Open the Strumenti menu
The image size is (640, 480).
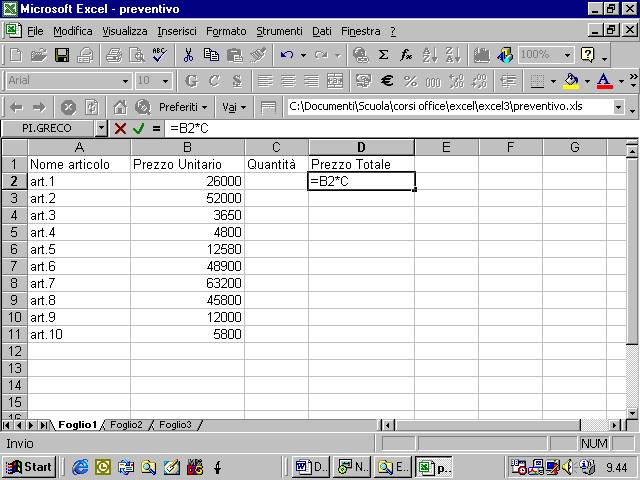tap(279, 31)
